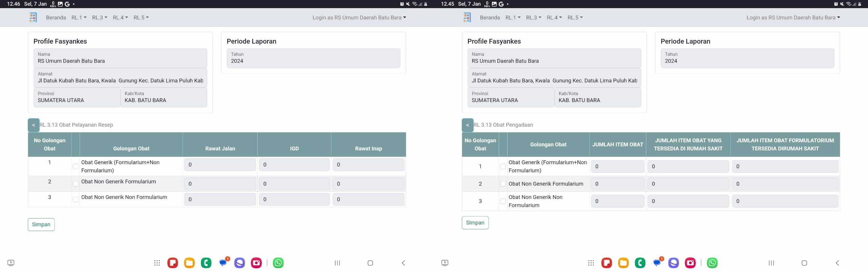Click the app logo in the left screen navbar

coord(33,17)
